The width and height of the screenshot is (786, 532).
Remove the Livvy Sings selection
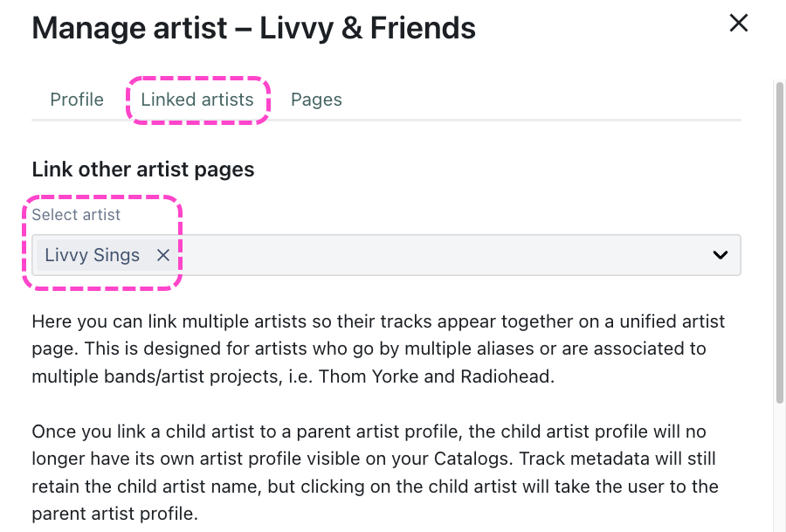(162, 255)
